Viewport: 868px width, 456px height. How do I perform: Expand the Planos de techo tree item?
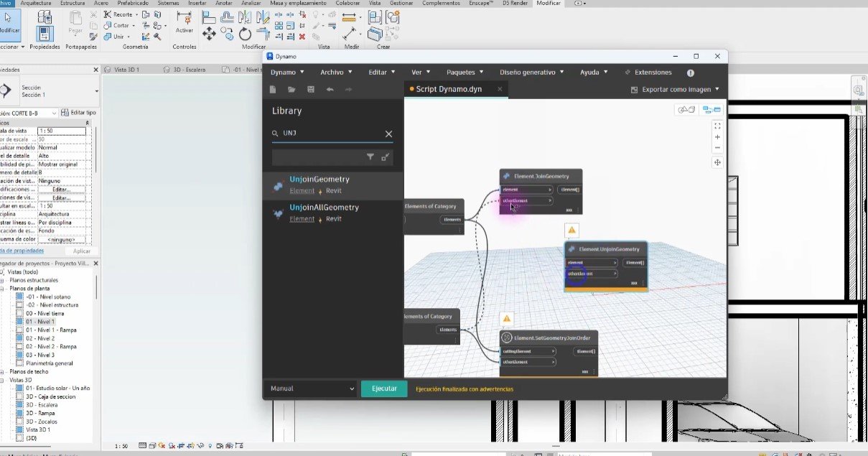coord(1,371)
